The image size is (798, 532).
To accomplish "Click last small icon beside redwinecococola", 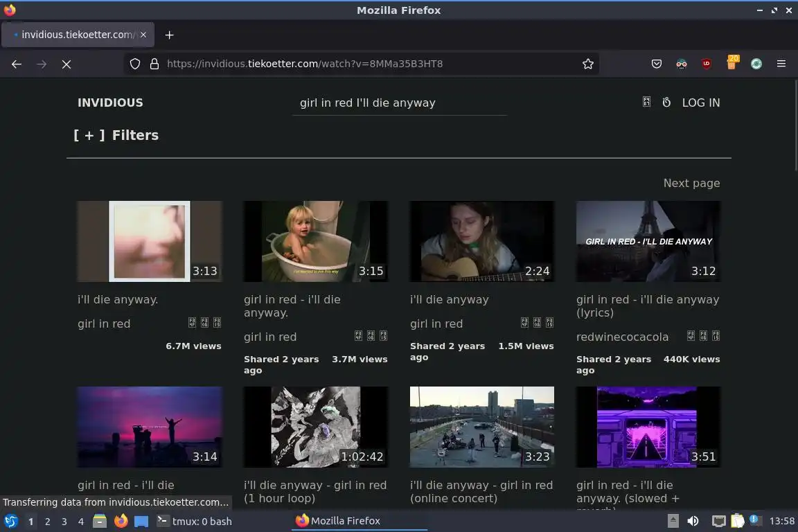I will pos(716,335).
